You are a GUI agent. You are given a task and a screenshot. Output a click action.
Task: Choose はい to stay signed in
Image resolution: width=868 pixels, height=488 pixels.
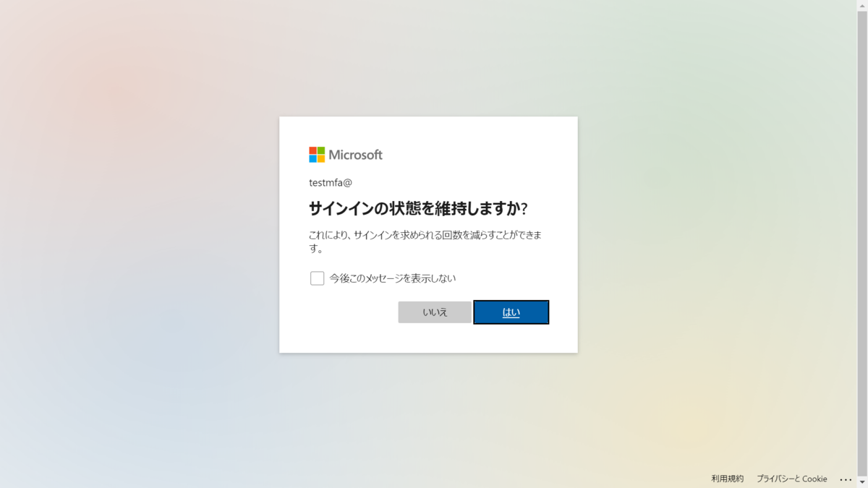pos(511,312)
